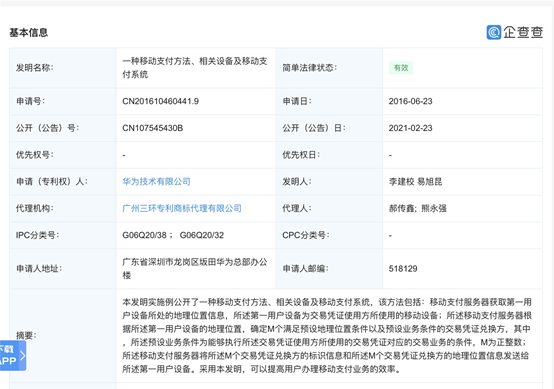Click the 发明名称 label cell
554x389 pixels.
click(x=63, y=68)
